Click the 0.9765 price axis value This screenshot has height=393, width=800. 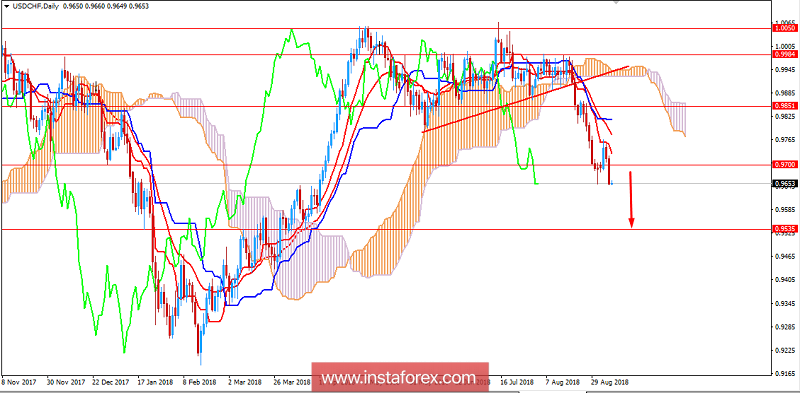coord(785,140)
